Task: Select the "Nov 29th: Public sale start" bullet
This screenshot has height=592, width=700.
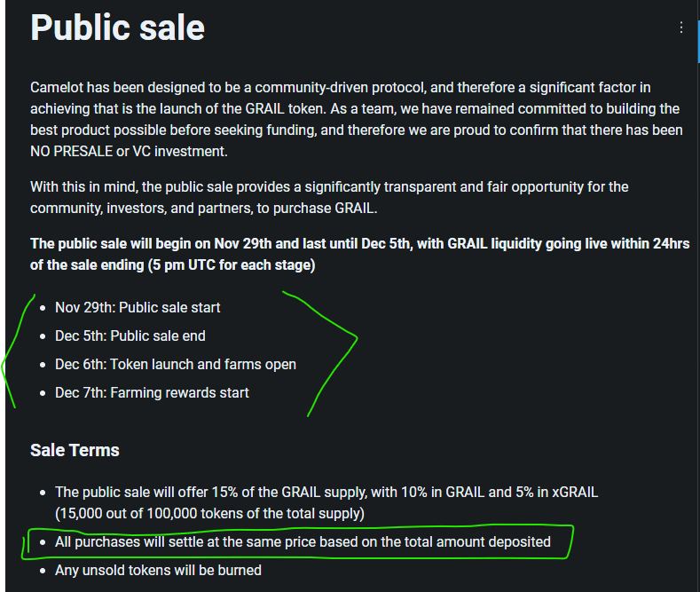Action: (x=138, y=307)
